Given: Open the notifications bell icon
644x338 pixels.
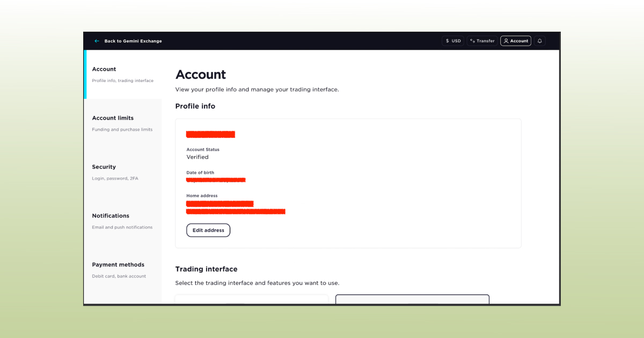Looking at the screenshot, I should click(540, 41).
